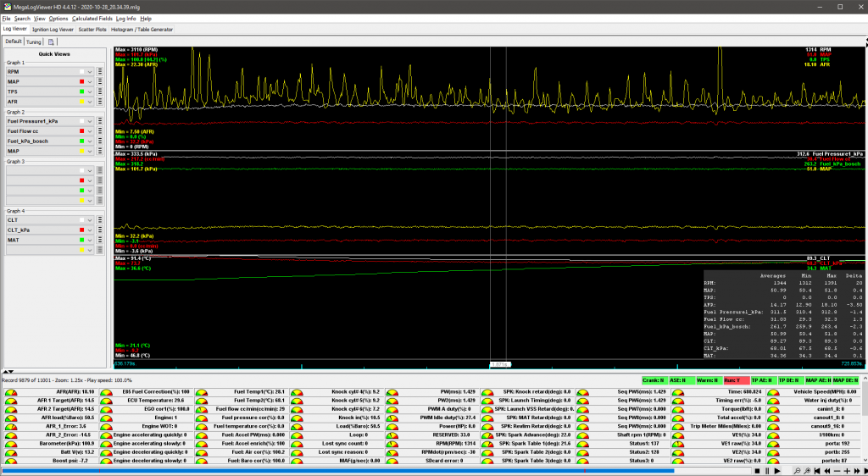Open the Log Info menu
Viewport: 868px width, 476px height.
pyautogui.click(x=125, y=19)
